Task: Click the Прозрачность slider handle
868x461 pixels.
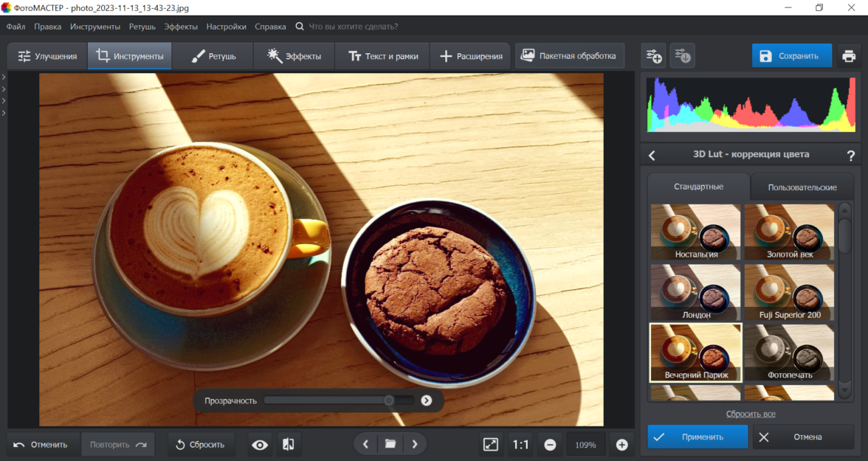Action: tap(389, 401)
